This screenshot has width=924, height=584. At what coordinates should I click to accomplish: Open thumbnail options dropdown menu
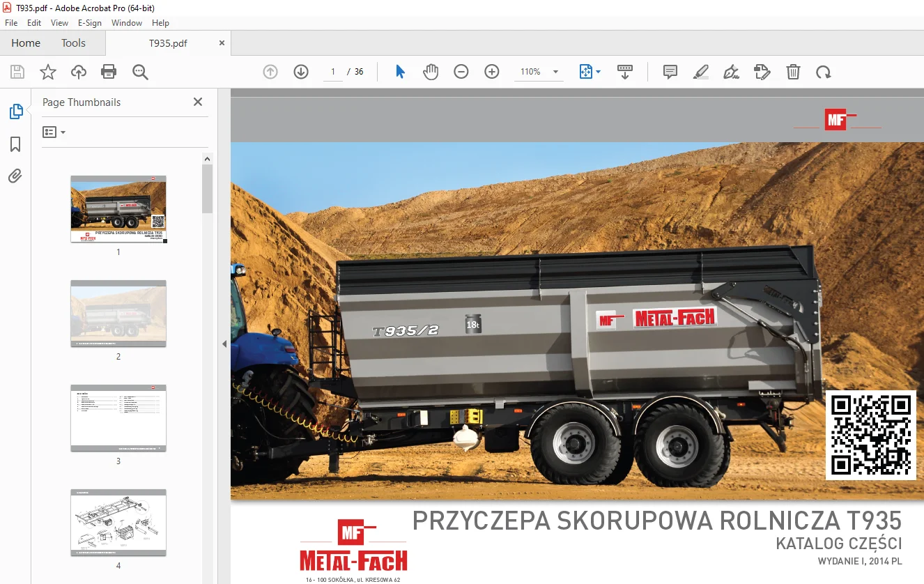[54, 132]
